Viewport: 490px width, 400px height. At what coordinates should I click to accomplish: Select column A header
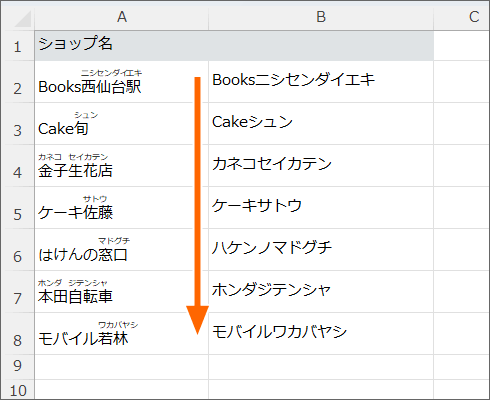[x=122, y=17]
